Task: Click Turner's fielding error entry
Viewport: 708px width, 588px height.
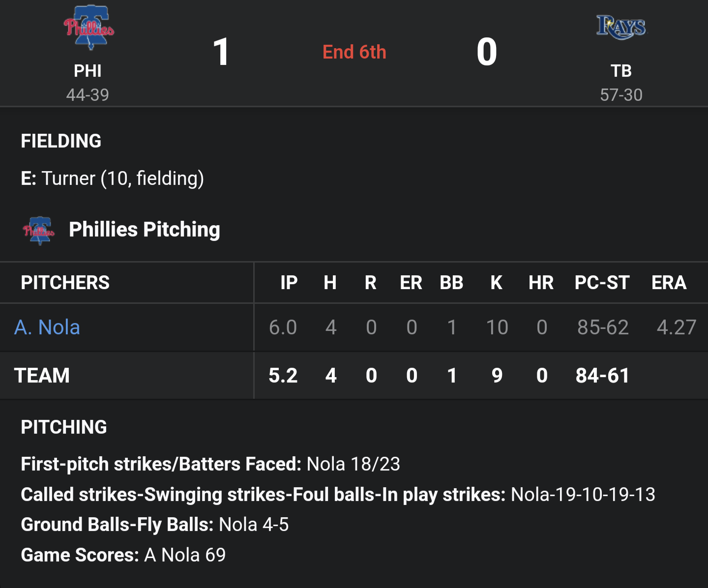Action: 112,178
